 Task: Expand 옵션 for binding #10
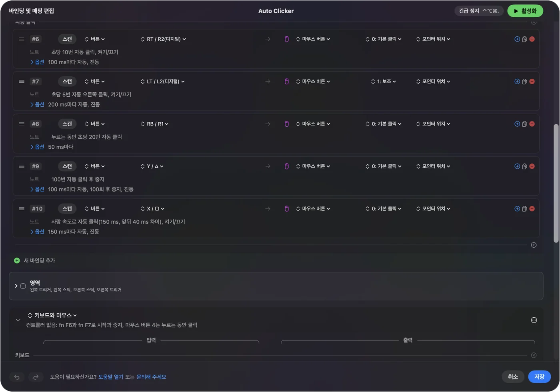click(37, 232)
